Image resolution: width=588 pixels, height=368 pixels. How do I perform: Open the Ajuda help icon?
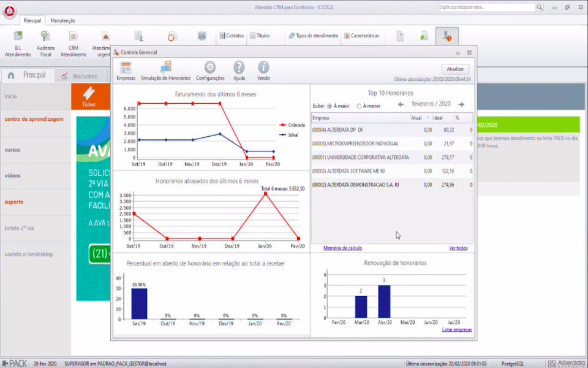tap(239, 71)
